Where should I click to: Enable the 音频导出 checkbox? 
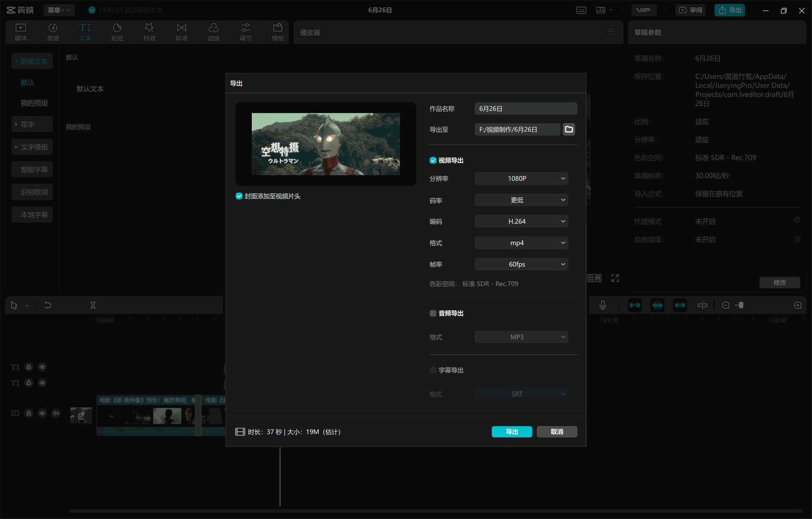point(433,313)
